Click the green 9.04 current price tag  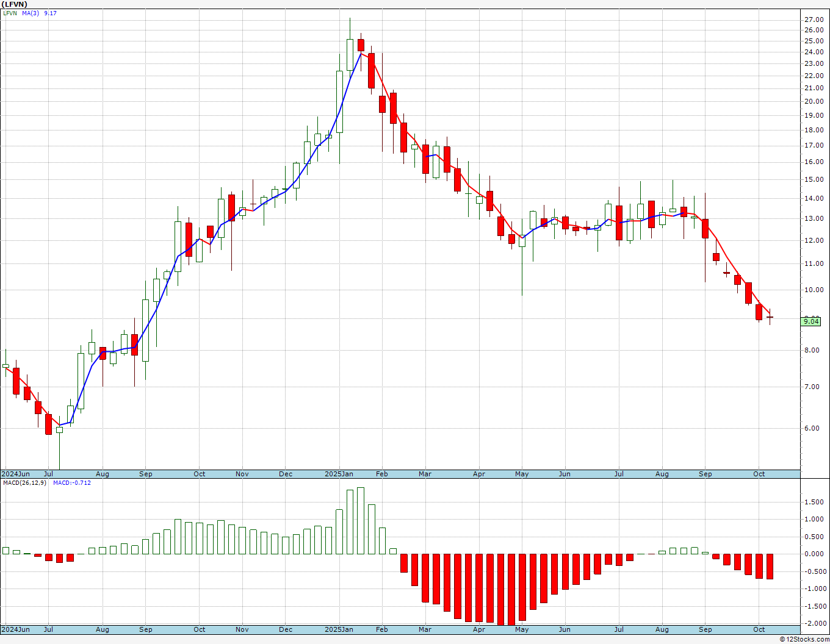tap(811, 321)
